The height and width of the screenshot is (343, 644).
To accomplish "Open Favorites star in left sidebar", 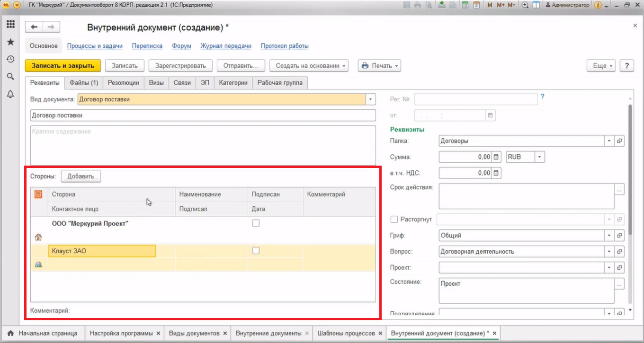I will pyautogui.click(x=10, y=42).
